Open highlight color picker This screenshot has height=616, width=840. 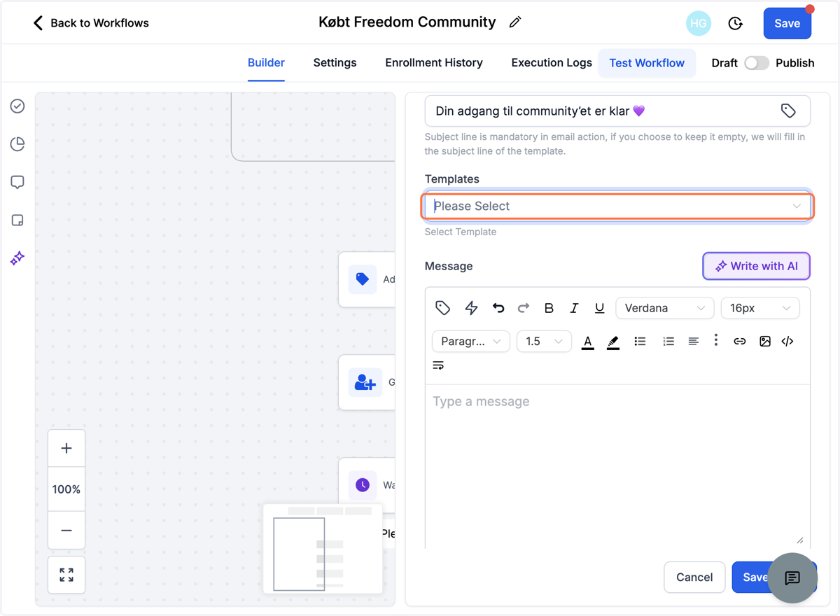point(613,342)
